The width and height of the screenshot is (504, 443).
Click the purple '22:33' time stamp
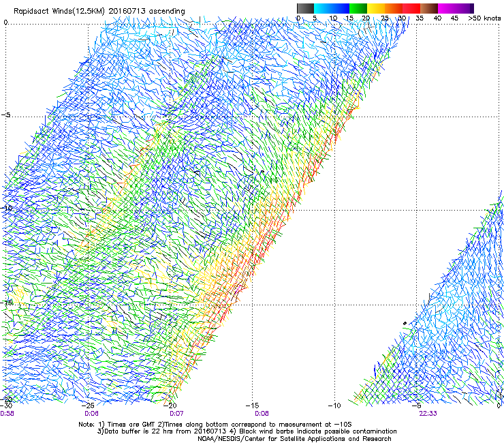coord(428,414)
